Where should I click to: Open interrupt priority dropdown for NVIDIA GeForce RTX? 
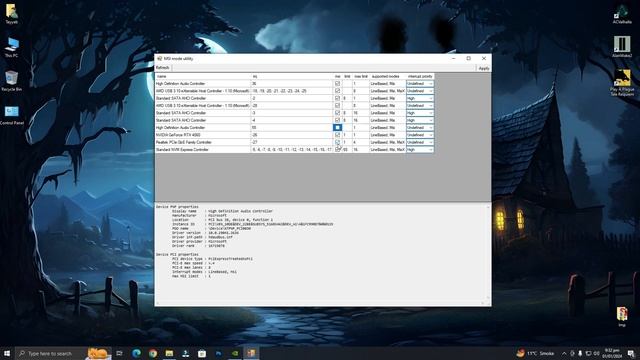pos(420,135)
